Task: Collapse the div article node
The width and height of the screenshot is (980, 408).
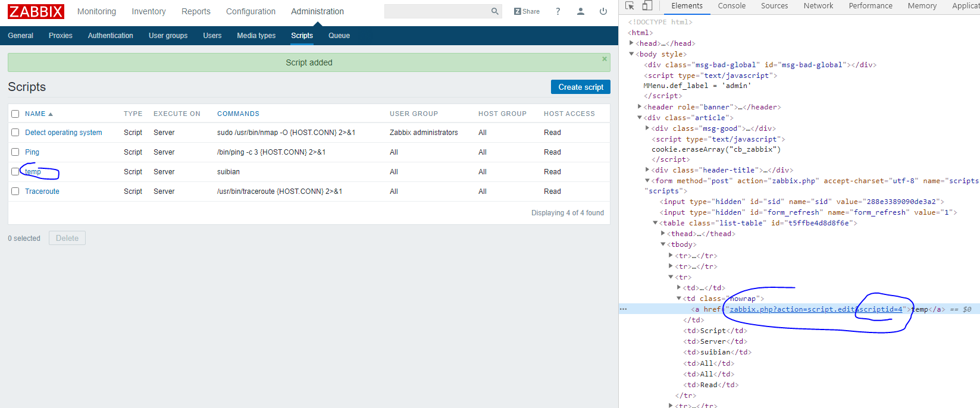Action: click(640, 118)
